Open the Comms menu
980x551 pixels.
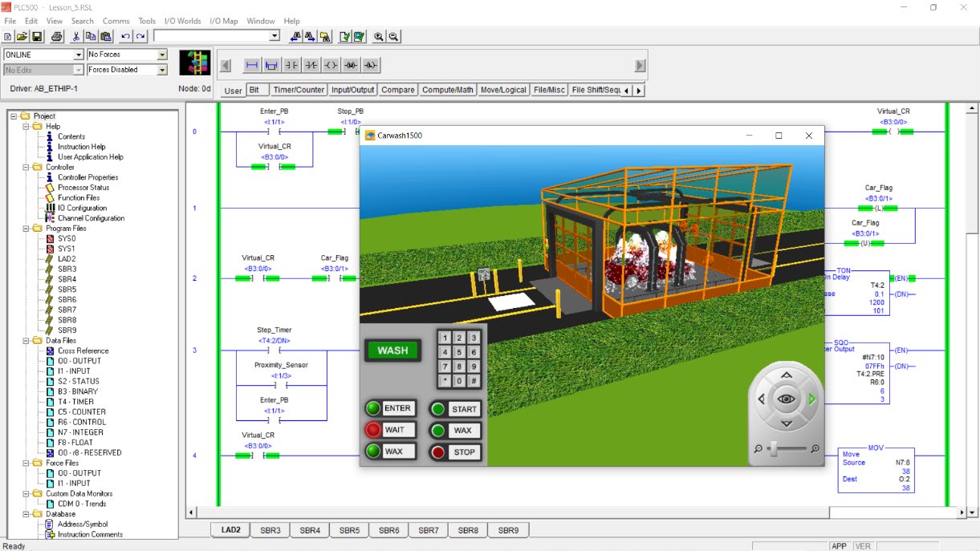pyautogui.click(x=116, y=21)
